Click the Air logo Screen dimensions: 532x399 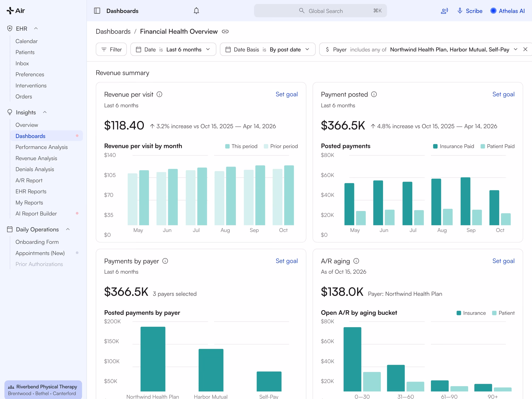(16, 11)
